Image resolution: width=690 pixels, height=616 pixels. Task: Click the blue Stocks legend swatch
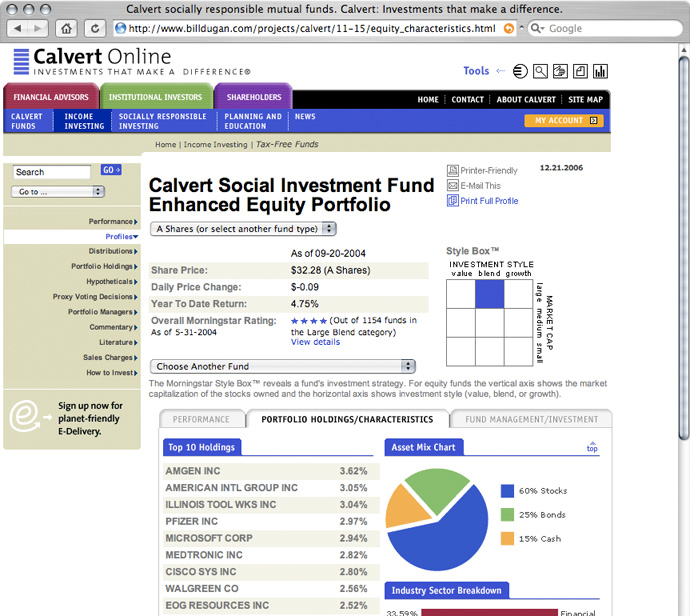507,491
